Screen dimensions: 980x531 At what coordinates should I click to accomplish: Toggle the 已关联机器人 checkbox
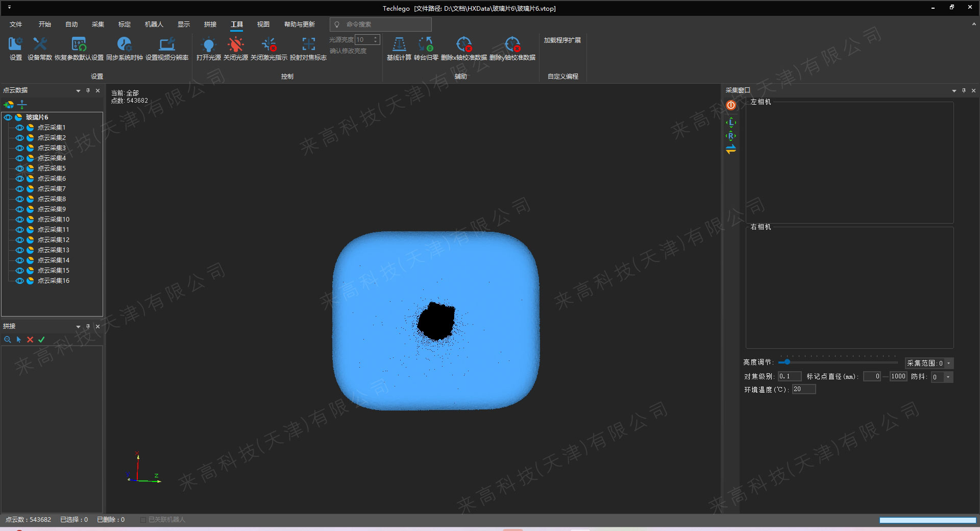pyautogui.click(x=143, y=520)
